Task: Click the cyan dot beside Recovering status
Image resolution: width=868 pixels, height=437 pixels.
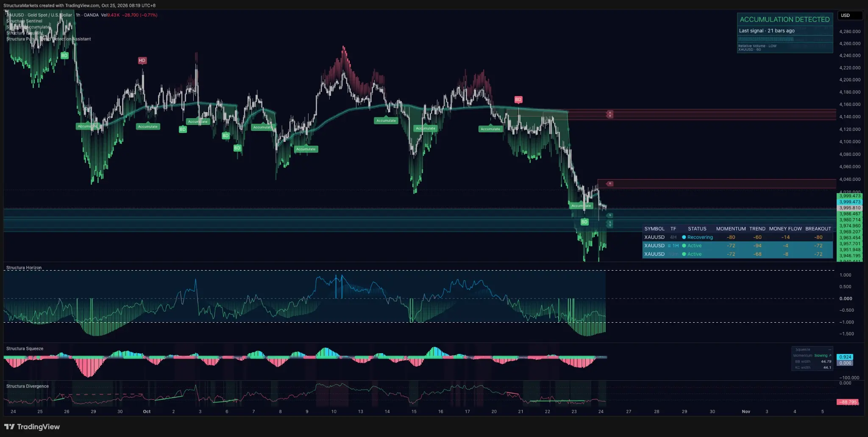Action: point(684,237)
